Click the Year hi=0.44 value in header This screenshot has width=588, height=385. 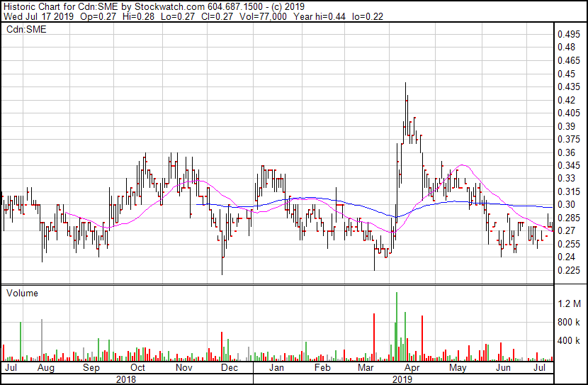319,16
